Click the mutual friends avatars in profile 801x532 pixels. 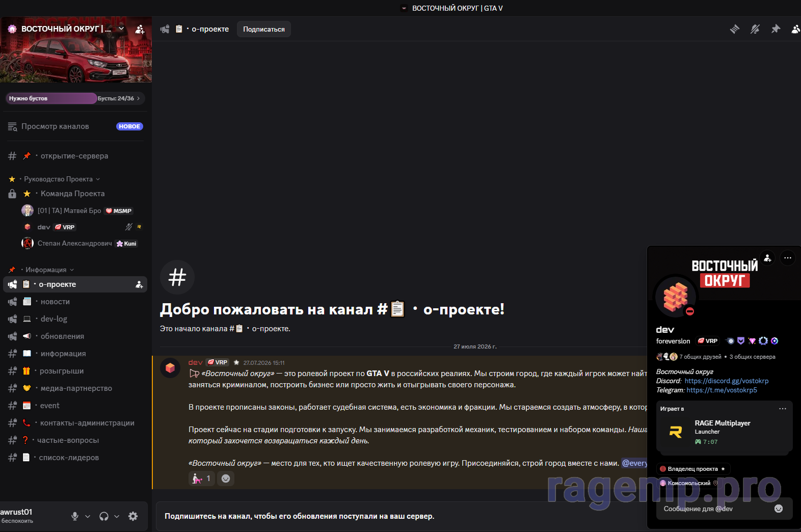point(667,357)
